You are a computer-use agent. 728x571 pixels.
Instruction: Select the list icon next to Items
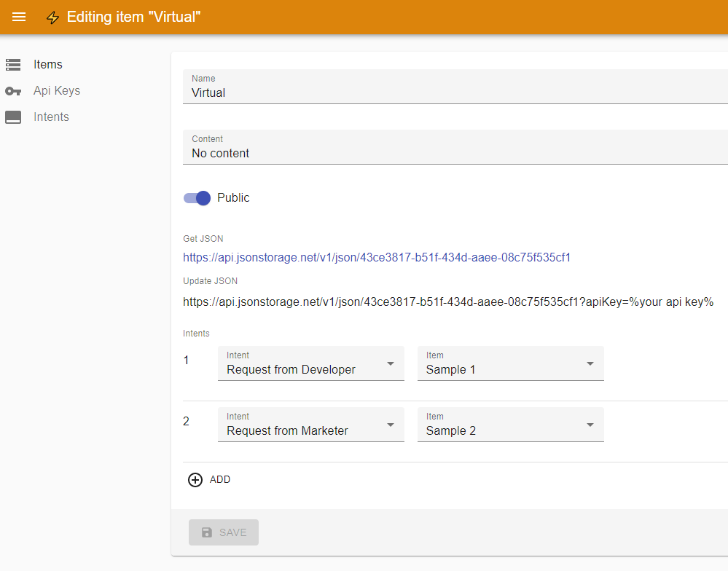pyautogui.click(x=13, y=64)
